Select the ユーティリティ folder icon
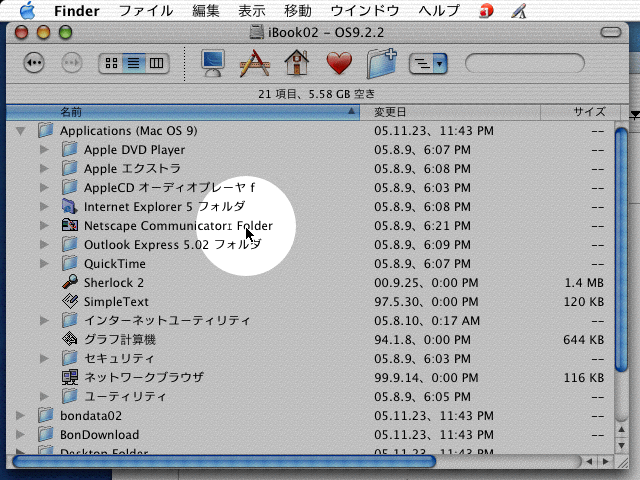Screen dimensions: 640x480 tap(70, 396)
